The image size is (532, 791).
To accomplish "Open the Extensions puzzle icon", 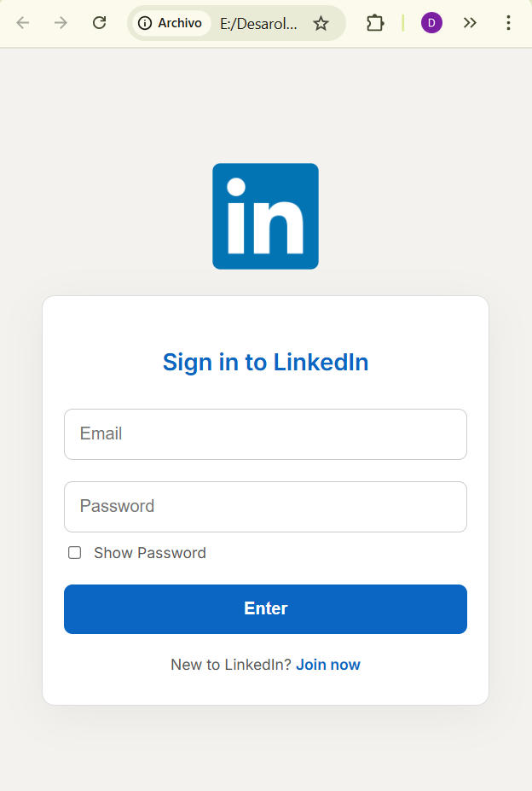I will coord(375,23).
